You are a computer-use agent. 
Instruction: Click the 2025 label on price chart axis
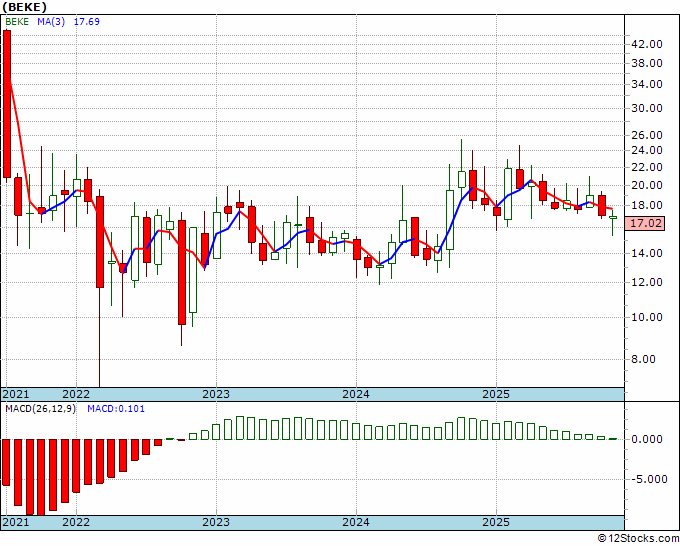click(x=496, y=395)
